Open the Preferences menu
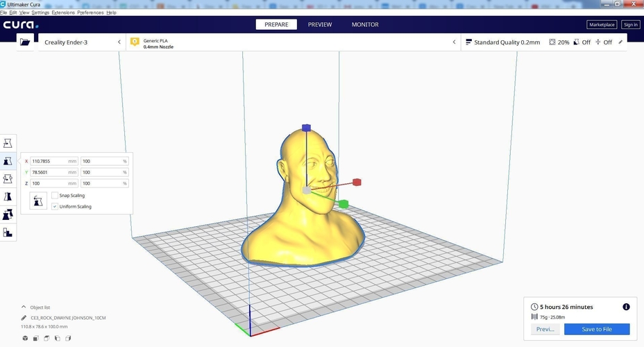 (90, 12)
